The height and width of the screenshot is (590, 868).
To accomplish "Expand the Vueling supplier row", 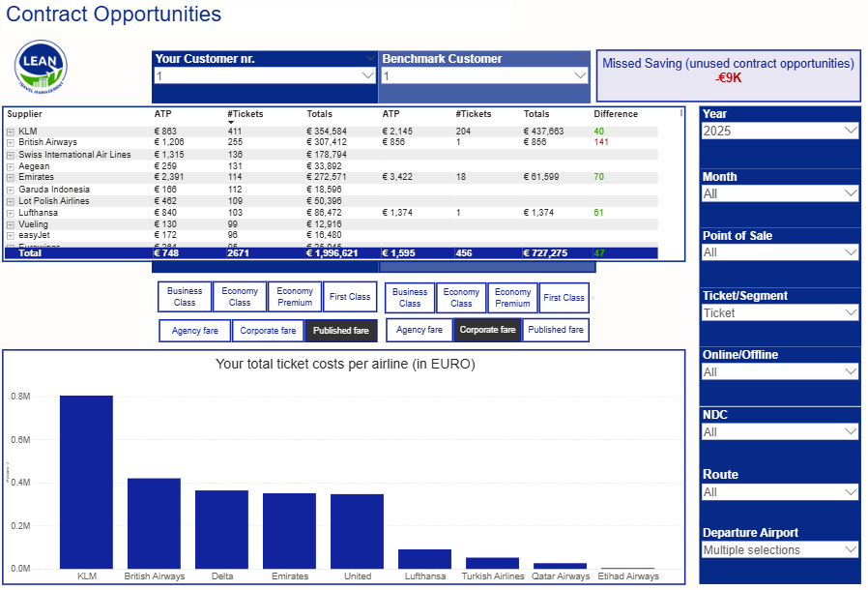I will pyautogui.click(x=10, y=225).
